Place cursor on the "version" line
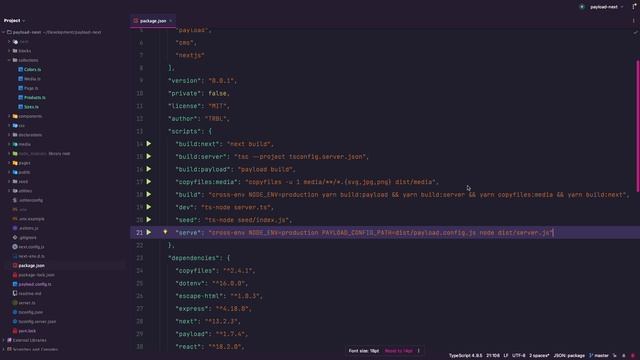Image resolution: width=640 pixels, height=360 pixels. (x=202, y=80)
